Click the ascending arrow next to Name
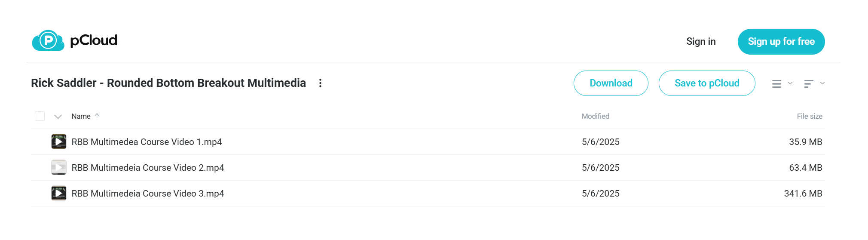868x240 pixels. 97,116
